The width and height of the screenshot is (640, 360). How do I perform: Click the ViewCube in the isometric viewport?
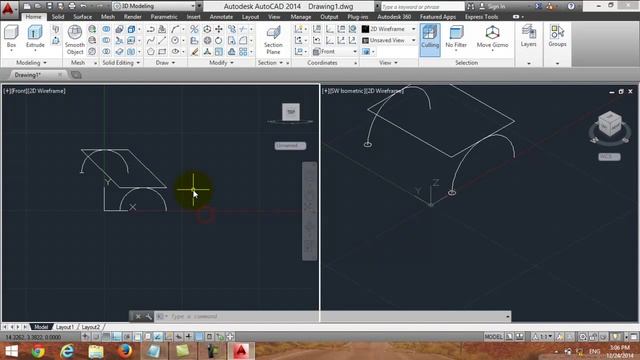(x=610, y=124)
